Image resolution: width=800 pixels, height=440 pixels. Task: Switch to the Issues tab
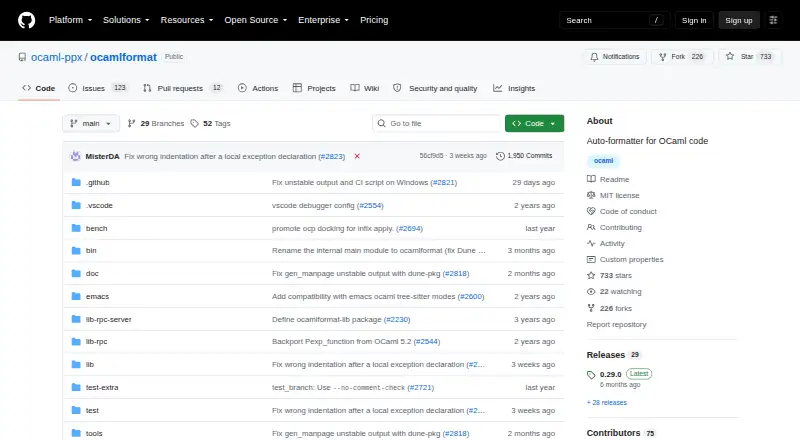[97, 88]
